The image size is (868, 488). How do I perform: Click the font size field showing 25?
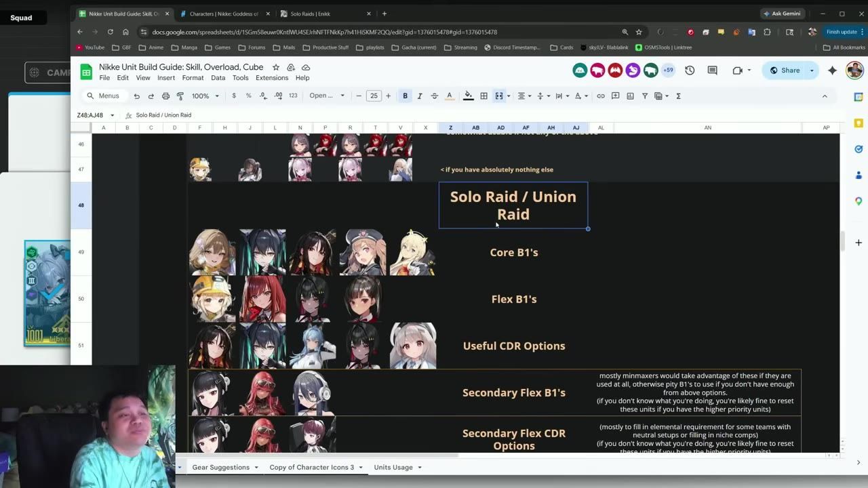(x=374, y=96)
